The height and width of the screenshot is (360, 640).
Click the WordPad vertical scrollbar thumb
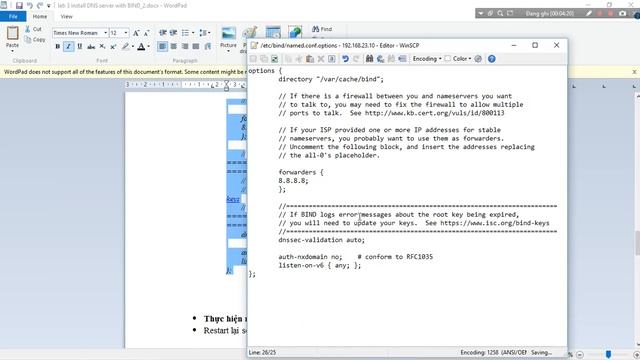pyautogui.click(x=637, y=243)
